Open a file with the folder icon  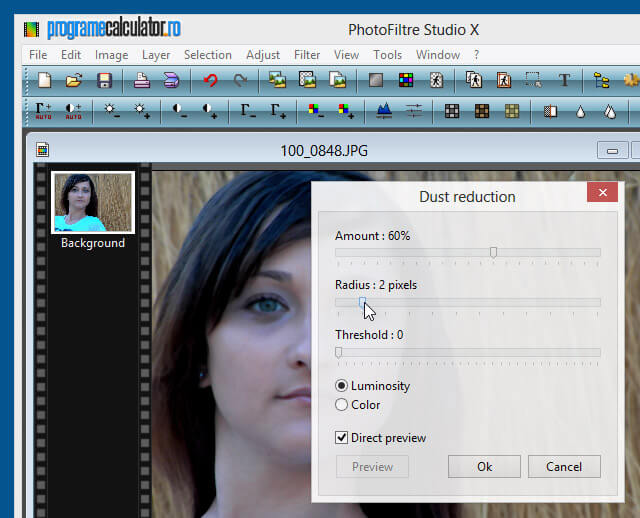[74, 80]
